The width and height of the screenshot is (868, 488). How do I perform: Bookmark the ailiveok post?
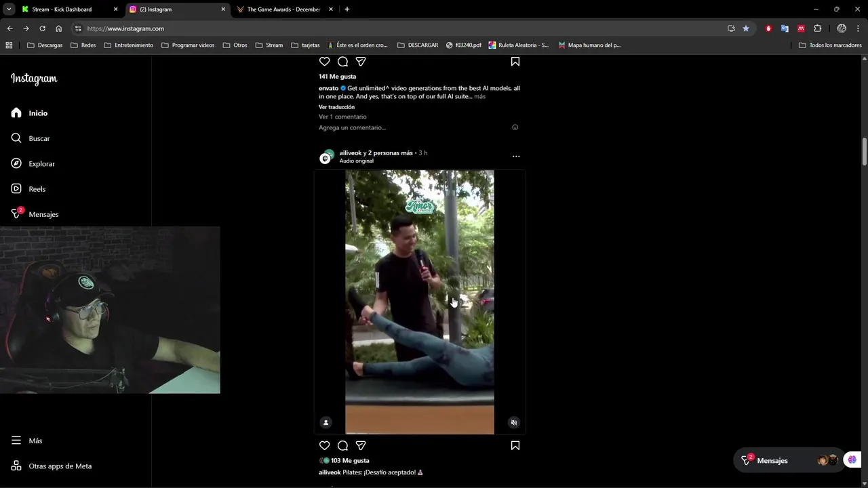tap(515, 445)
